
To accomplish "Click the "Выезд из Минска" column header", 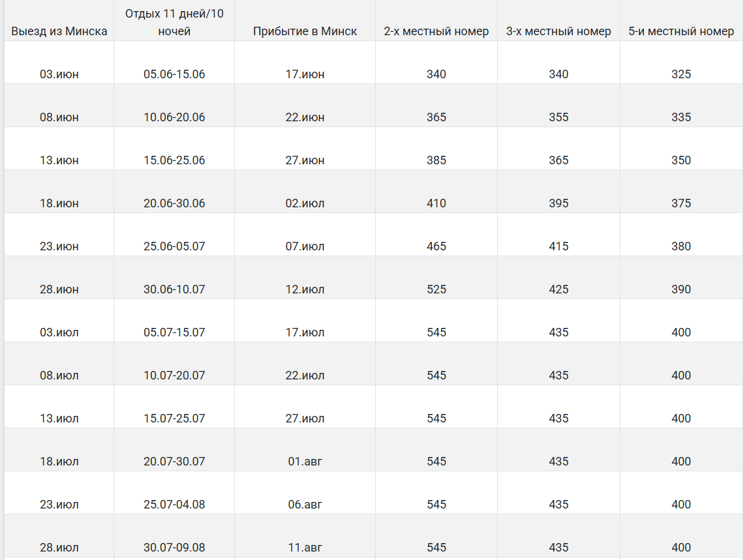I will click(59, 31).
